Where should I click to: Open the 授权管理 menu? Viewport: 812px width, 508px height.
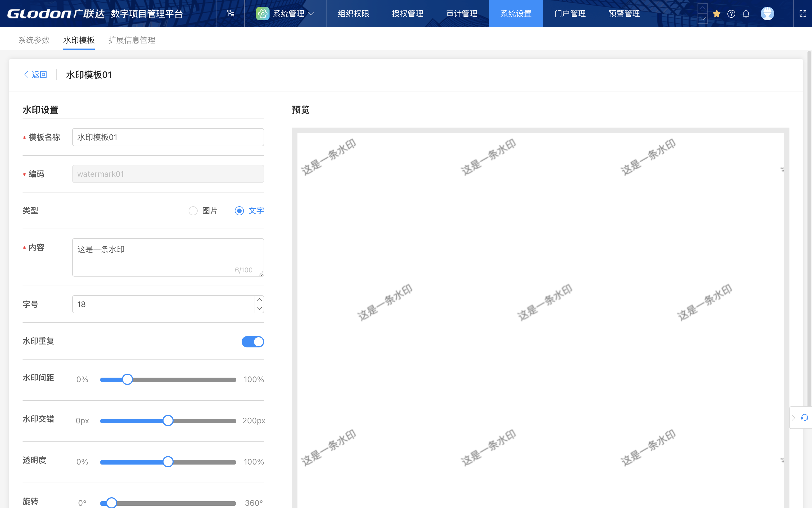pyautogui.click(x=407, y=14)
